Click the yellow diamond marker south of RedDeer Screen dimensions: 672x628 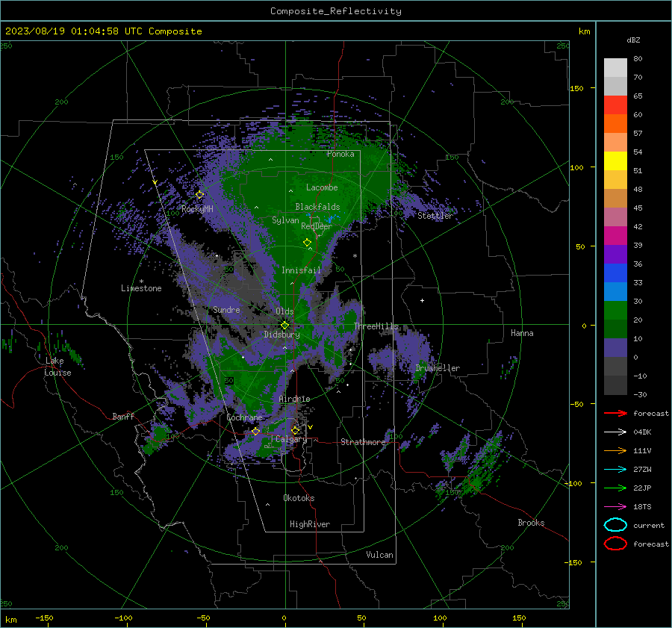point(308,243)
